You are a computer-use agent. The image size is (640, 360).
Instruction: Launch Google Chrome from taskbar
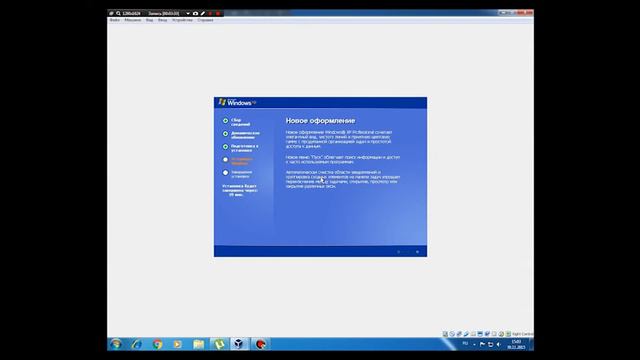(x=158, y=344)
